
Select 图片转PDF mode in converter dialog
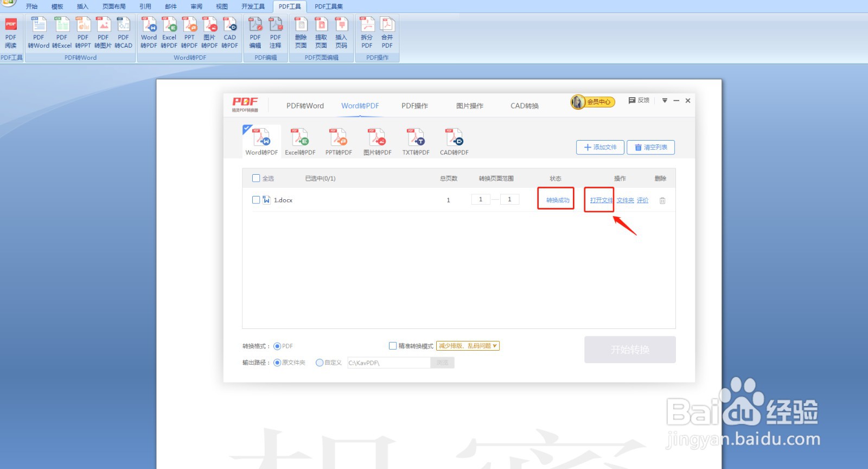378,142
